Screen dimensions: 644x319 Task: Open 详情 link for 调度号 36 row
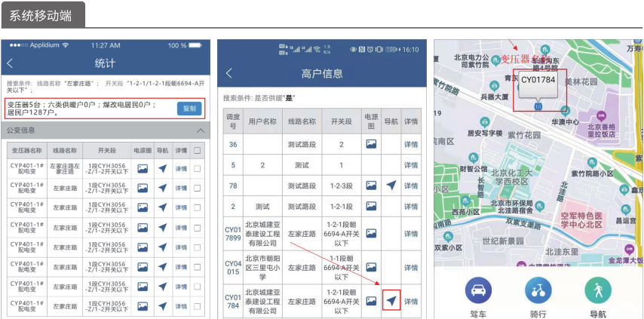tap(411, 144)
